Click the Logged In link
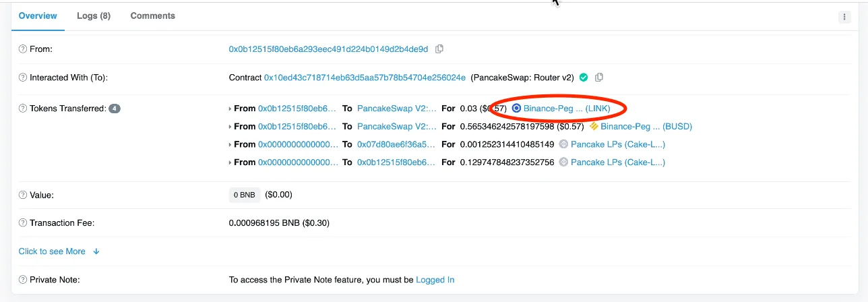This screenshot has height=302, width=868. point(435,280)
